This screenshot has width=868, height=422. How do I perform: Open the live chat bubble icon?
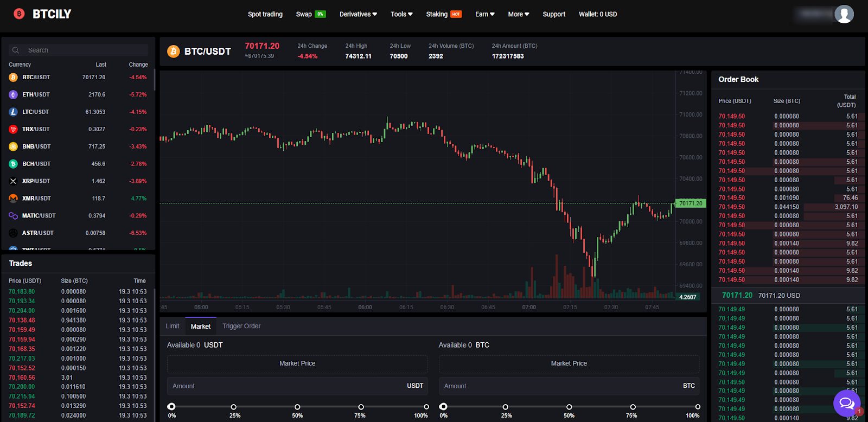point(846,403)
